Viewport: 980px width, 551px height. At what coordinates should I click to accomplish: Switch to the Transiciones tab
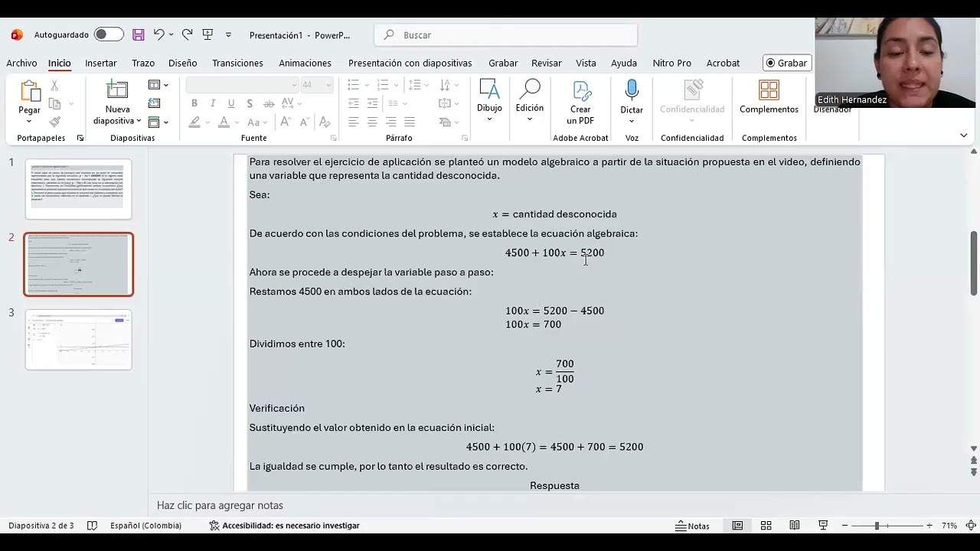click(237, 63)
